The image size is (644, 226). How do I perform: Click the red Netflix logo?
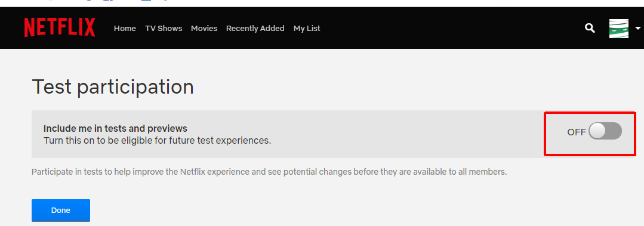point(60,28)
